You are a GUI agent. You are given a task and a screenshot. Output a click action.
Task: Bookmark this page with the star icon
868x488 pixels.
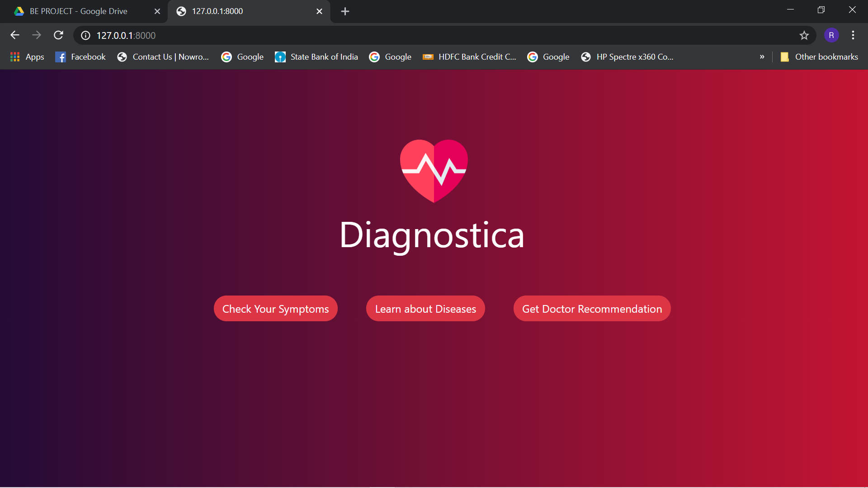(x=804, y=35)
